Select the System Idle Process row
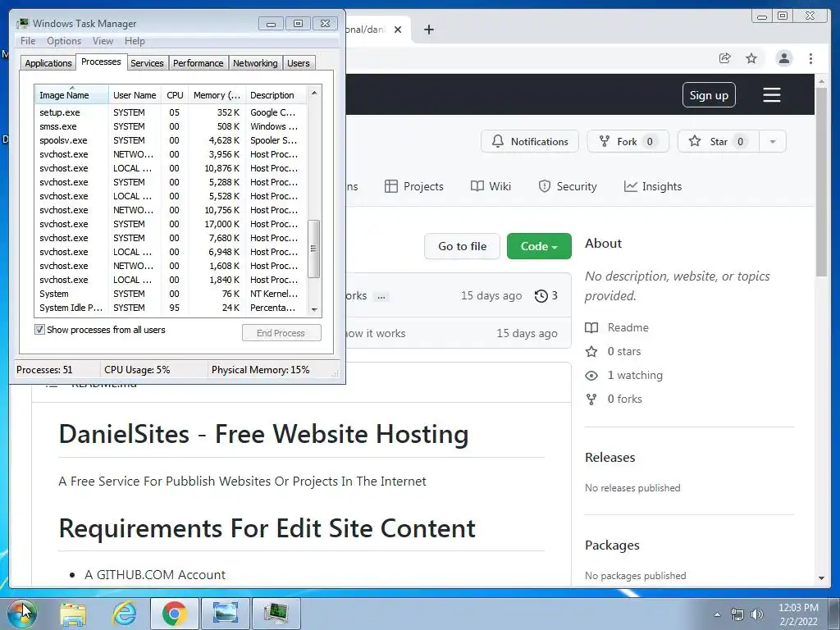The width and height of the screenshot is (840, 630). [x=171, y=308]
